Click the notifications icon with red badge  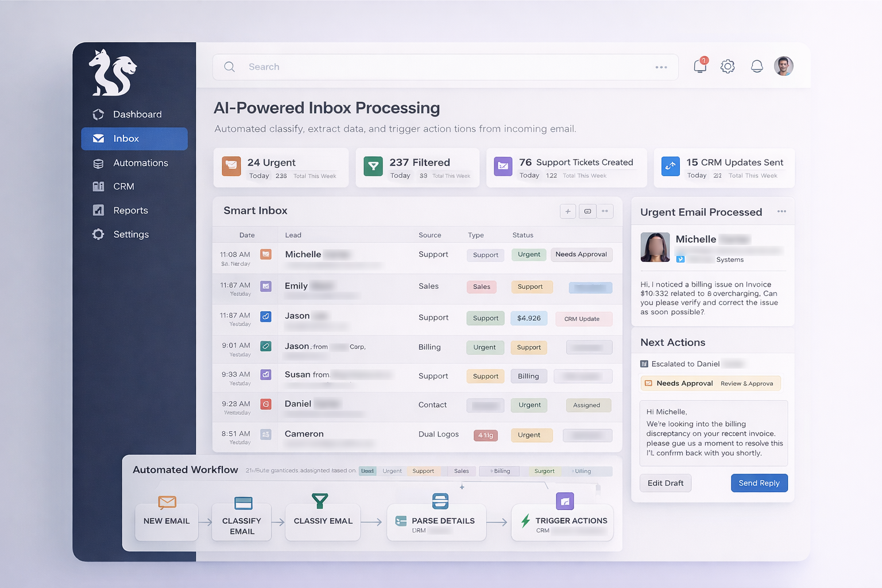[700, 66]
